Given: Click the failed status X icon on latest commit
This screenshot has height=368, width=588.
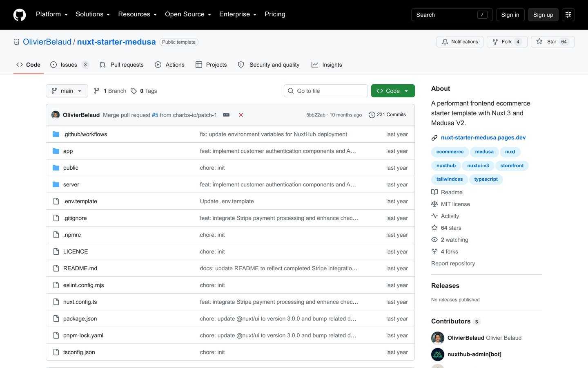Looking at the screenshot, I should coord(241,115).
